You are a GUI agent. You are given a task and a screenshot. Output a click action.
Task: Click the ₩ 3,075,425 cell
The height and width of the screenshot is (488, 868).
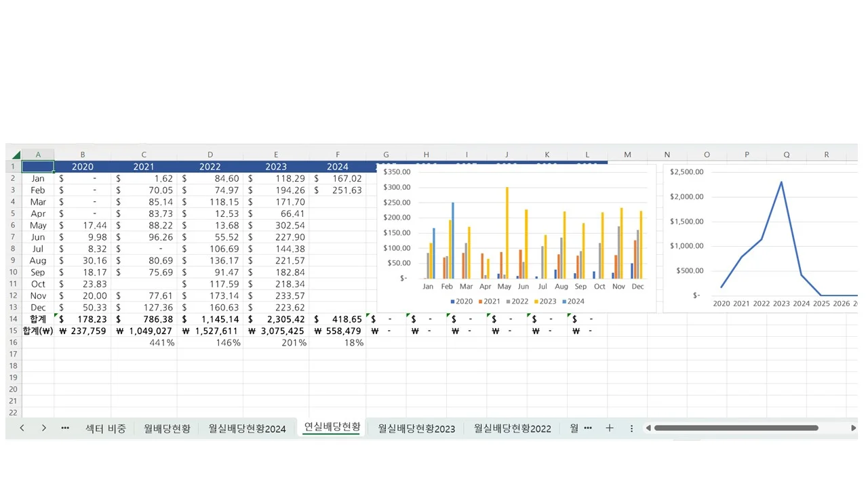[x=276, y=331]
